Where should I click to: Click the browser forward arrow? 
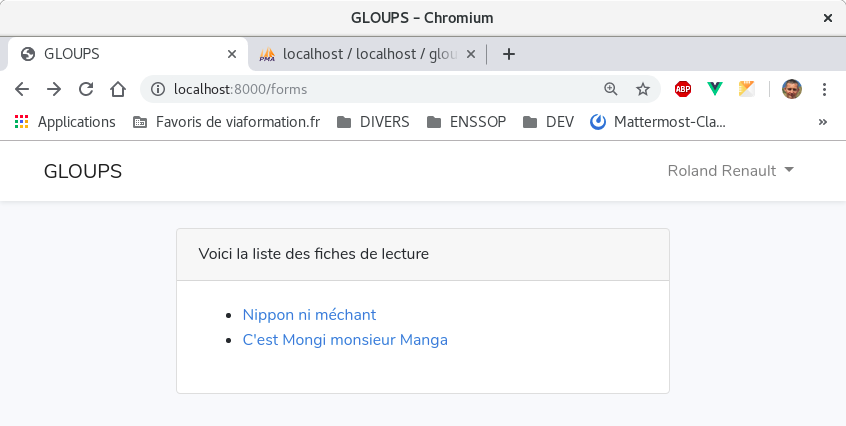54,89
